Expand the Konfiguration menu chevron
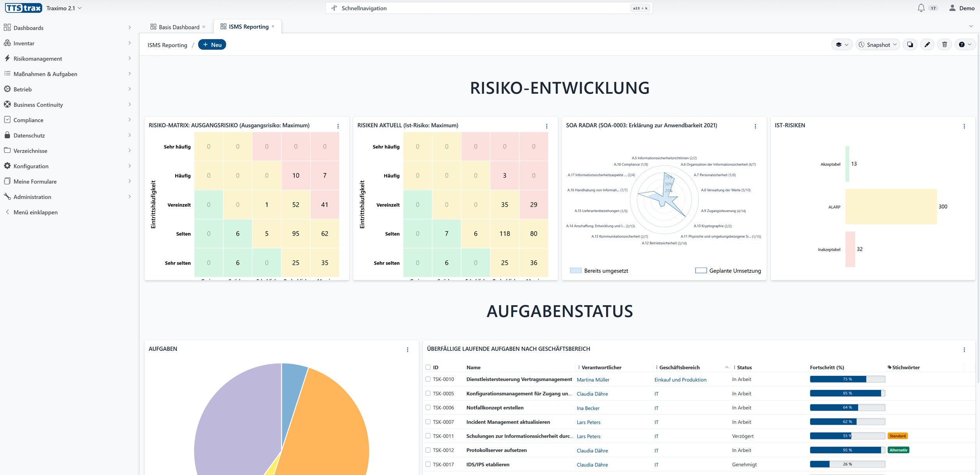 pos(130,166)
